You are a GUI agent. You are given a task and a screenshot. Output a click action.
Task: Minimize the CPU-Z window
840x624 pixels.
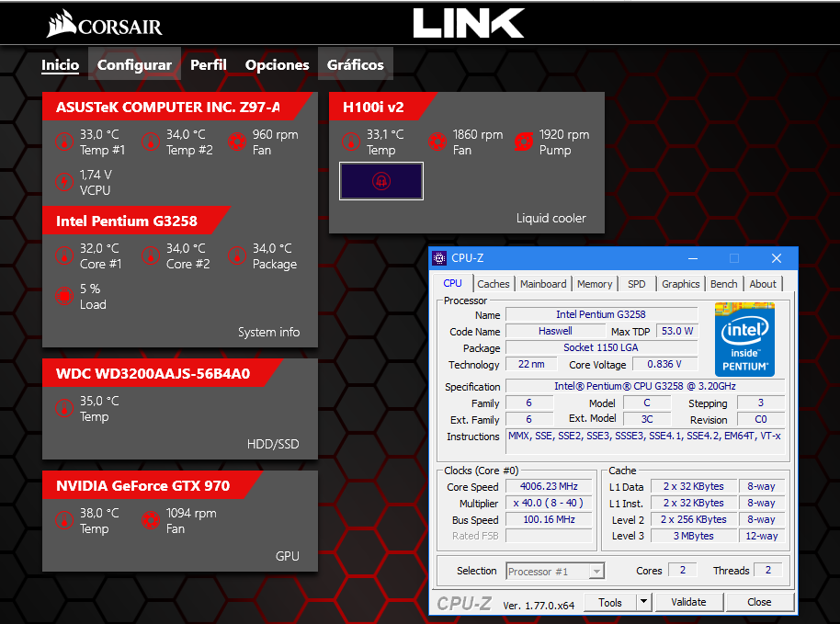(x=693, y=258)
